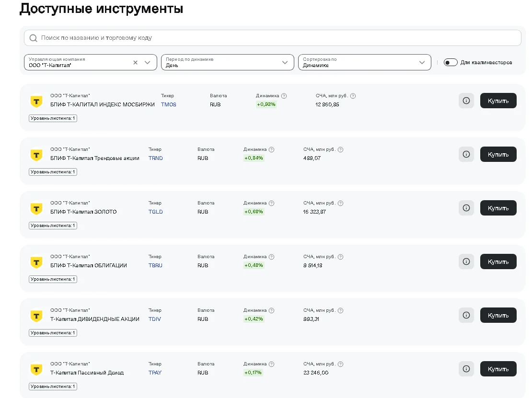Image resolution: width=532 pixels, height=398 pixels.
Task: Open info icon for TMOS fund
Action: (x=466, y=101)
